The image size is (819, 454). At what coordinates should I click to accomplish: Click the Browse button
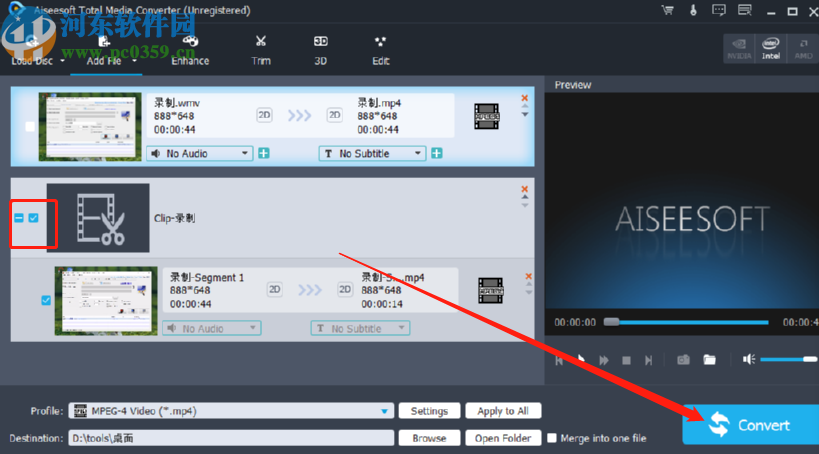coord(429,438)
